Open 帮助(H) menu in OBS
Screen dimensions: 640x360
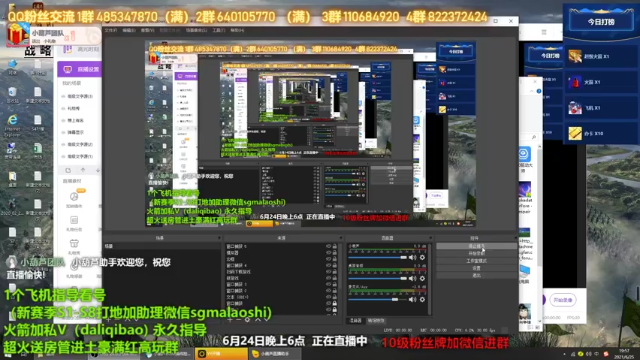pos(237,31)
